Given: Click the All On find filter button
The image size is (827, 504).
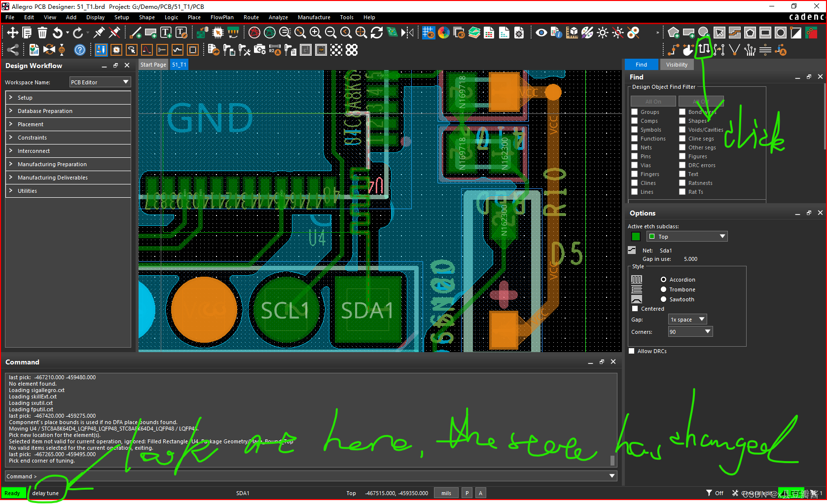Looking at the screenshot, I should (x=653, y=102).
